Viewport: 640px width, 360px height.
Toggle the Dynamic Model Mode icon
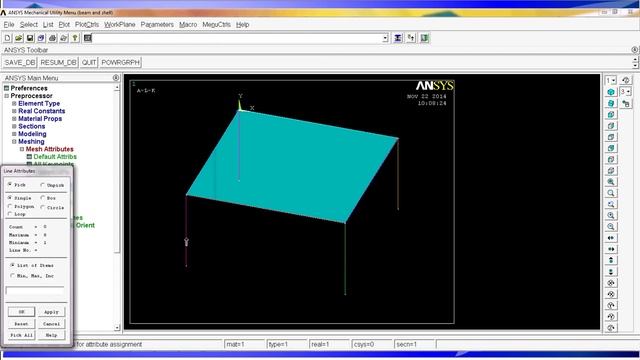[x=626, y=104]
